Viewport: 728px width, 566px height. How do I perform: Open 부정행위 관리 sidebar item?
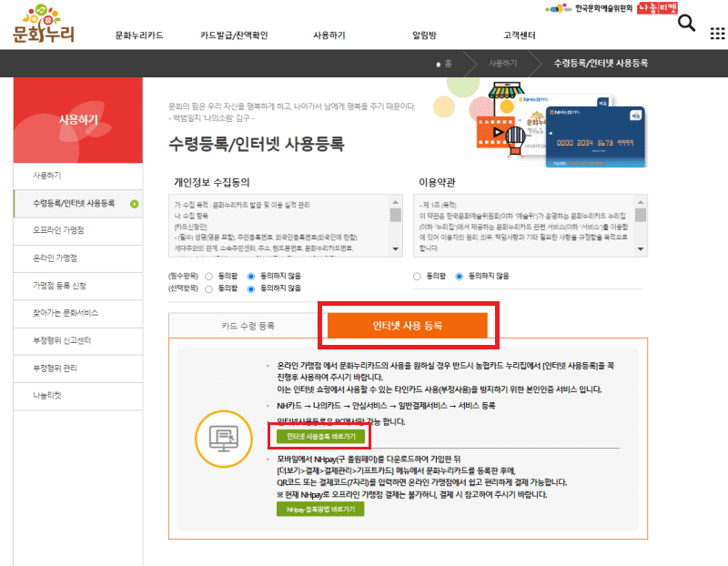78,369
